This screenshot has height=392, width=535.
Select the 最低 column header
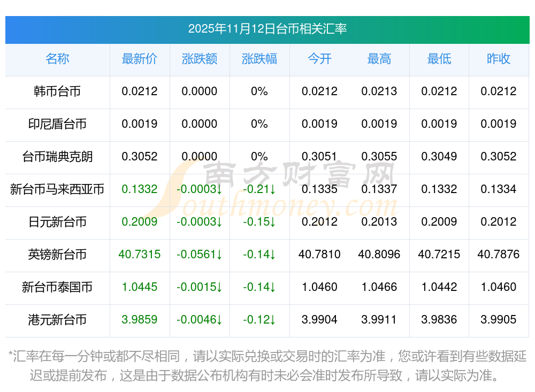(x=439, y=59)
